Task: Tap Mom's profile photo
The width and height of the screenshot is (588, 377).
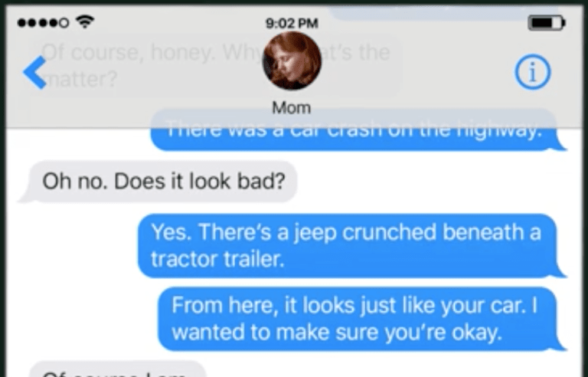Action: (x=292, y=61)
